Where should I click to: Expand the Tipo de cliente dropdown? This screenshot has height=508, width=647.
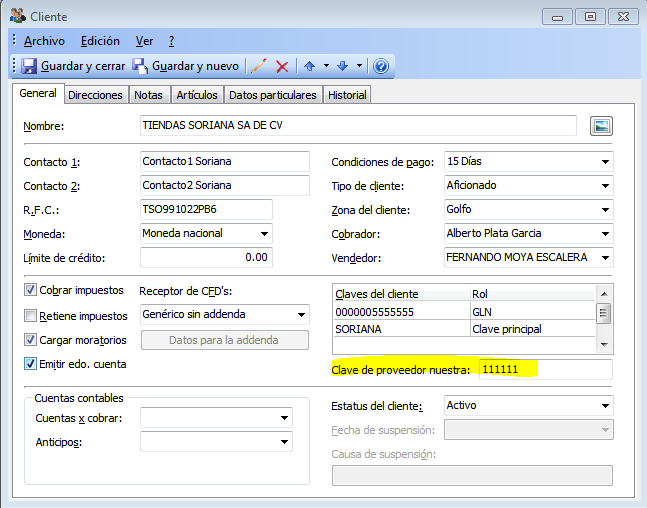[x=605, y=186]
